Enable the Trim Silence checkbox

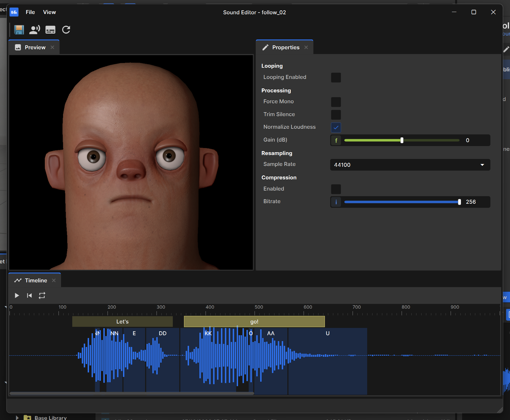click(336, 115)
